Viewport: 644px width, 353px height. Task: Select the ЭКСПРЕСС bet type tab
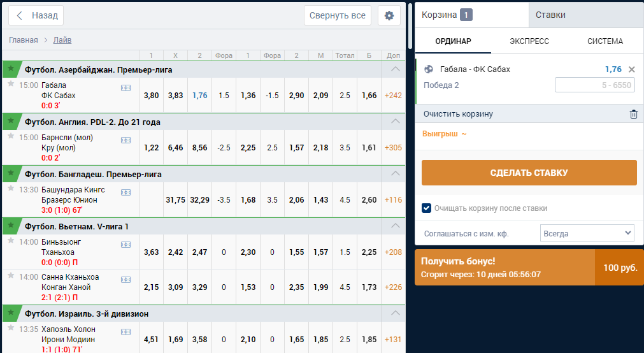pos(529,41)
